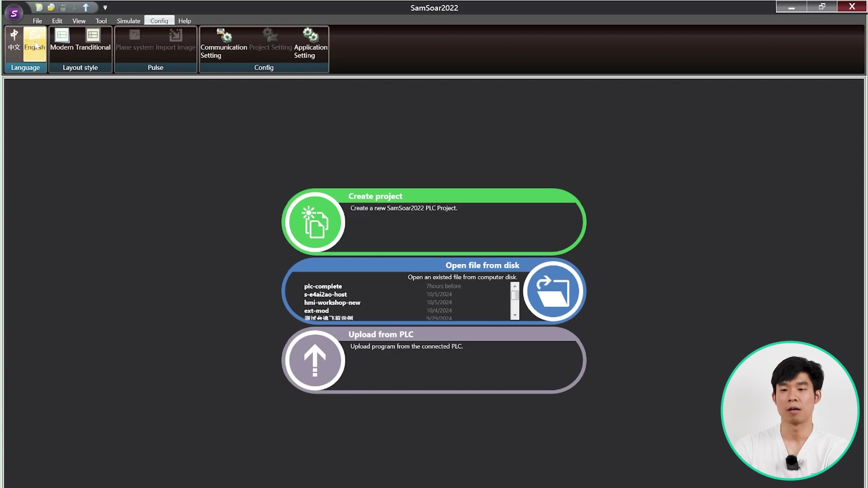Click the Upload from PLC heading
This screenshot has height=488, width=868.
coord(381,334)
